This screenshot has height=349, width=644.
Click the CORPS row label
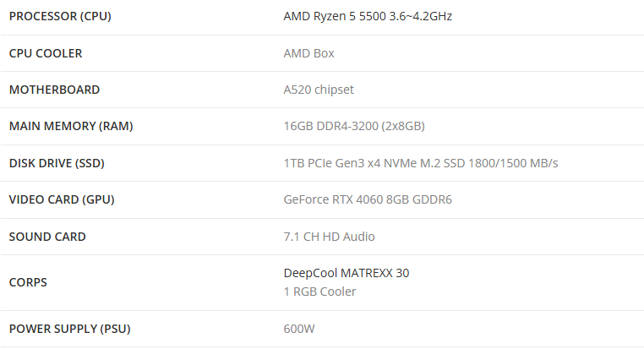[x=28, y=282]
